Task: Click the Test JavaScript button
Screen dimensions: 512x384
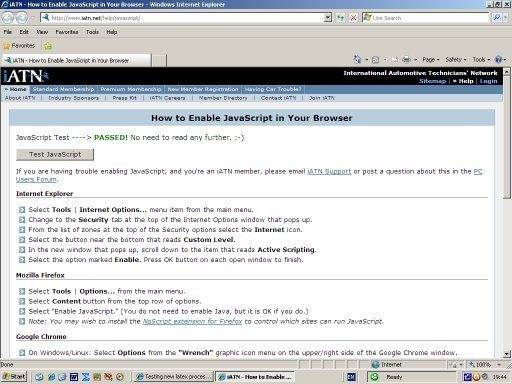Action: pos(55,154)
